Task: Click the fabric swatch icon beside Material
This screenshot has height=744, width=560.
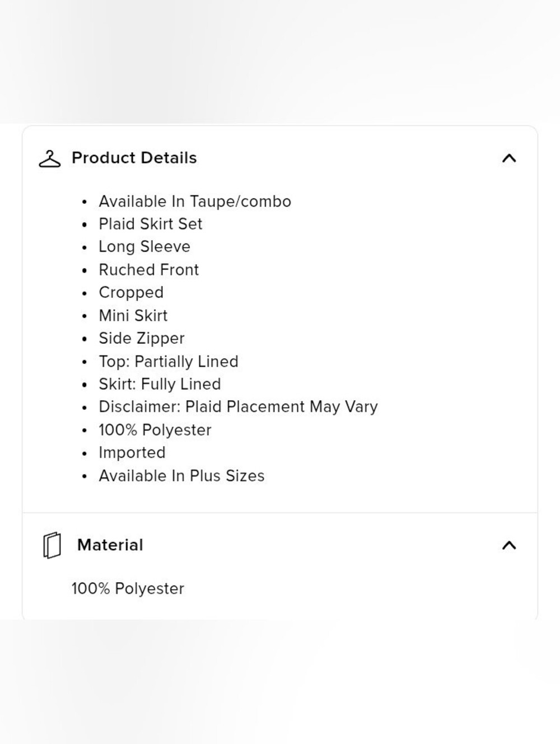Action: click(x=52, y=545)
